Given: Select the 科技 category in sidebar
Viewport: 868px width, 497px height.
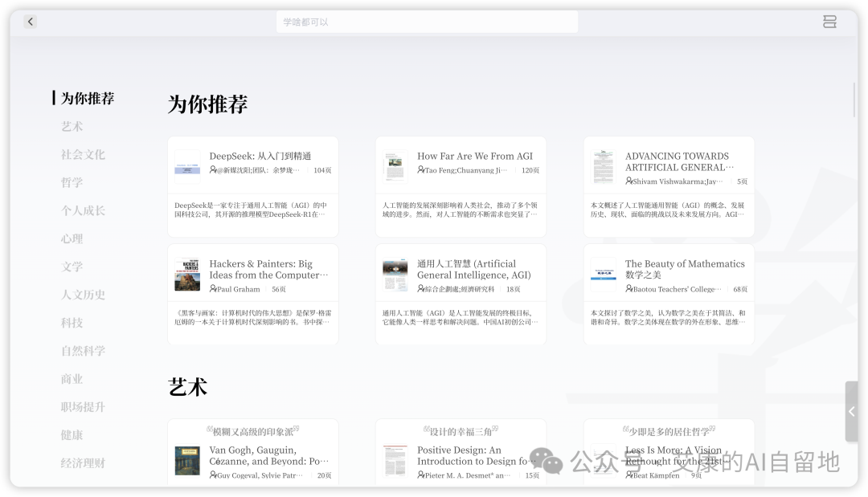Looking at the screenshot, I should [72, 323].
